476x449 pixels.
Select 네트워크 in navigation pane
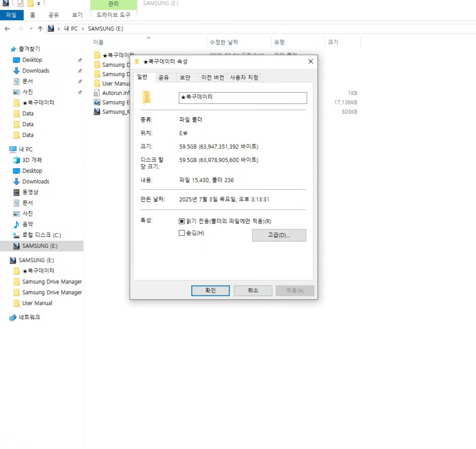[x=29, y=317]
